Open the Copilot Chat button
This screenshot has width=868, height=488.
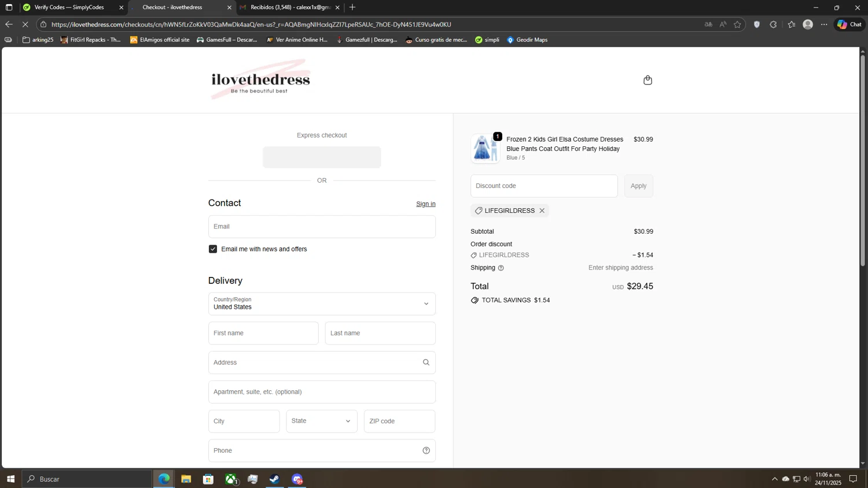(x=849, y=24)
